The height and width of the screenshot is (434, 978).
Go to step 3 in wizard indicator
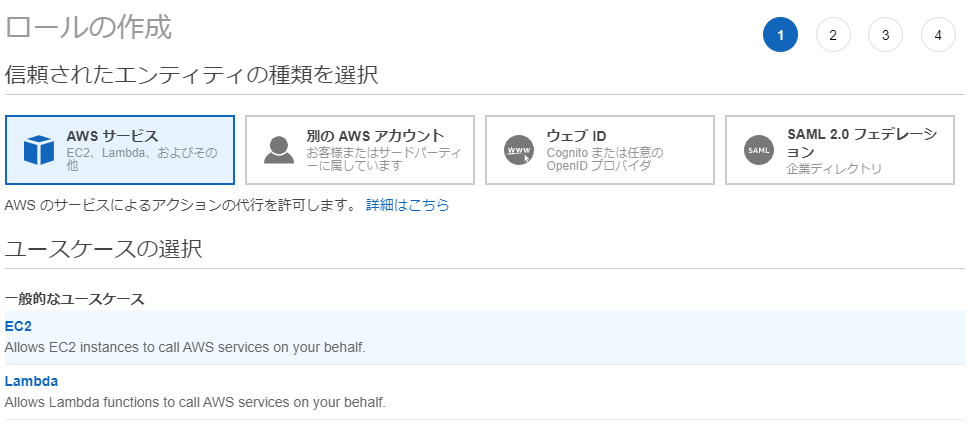pyautogui.click(x=885, y=35)
